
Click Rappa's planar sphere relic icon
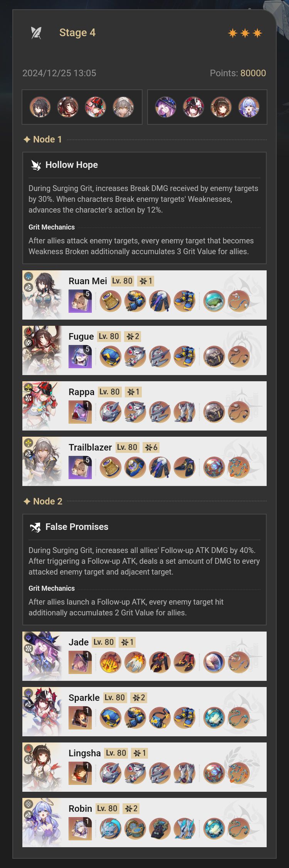click(x=214, y=412)
